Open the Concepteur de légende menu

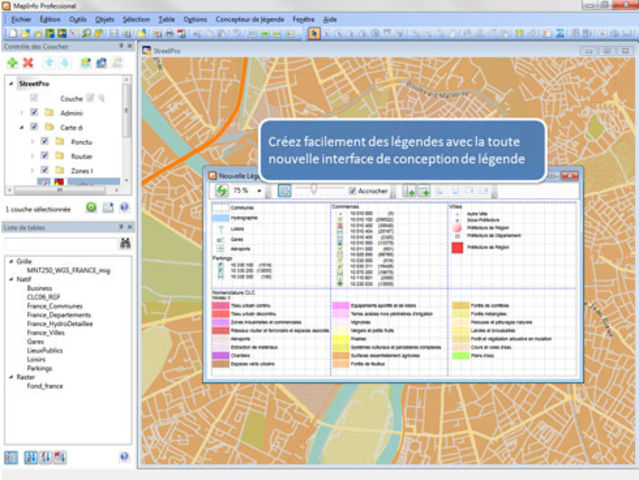(x=250, y=19)
